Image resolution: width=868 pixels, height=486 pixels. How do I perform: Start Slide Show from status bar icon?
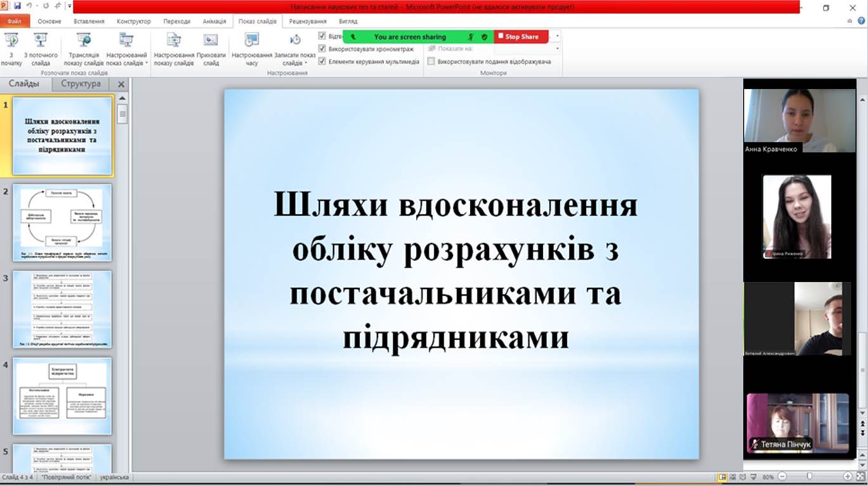tap(753, 476)
